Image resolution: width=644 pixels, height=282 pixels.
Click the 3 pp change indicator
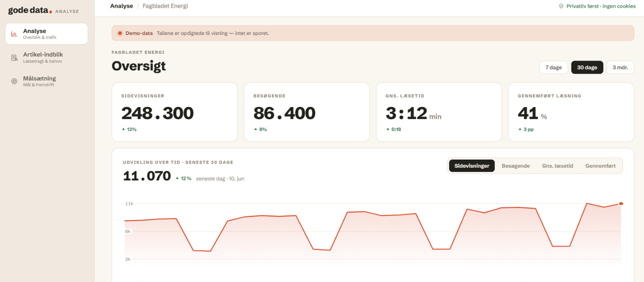click(x=526, y=130)
